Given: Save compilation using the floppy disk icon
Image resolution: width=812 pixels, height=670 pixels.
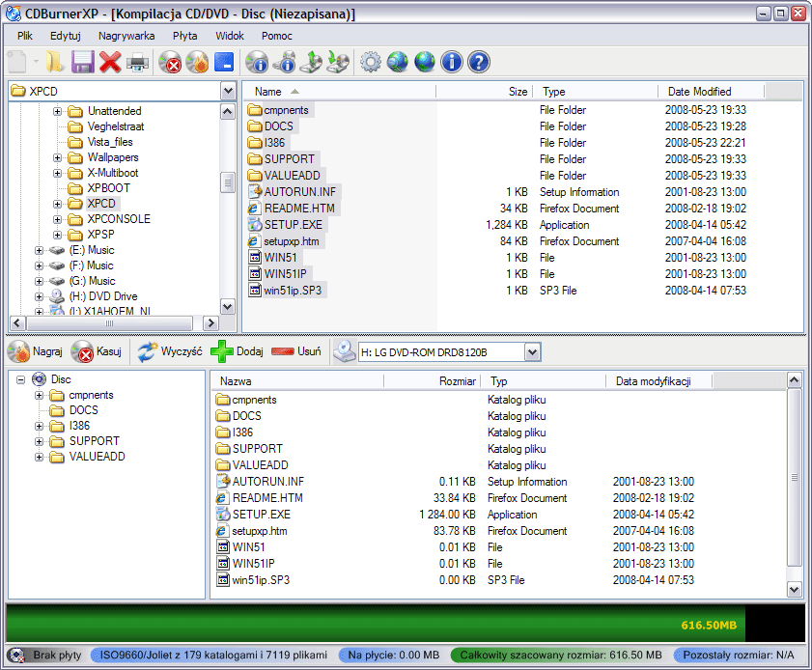Looking at the screenshot, I should (x=82, y=62).
